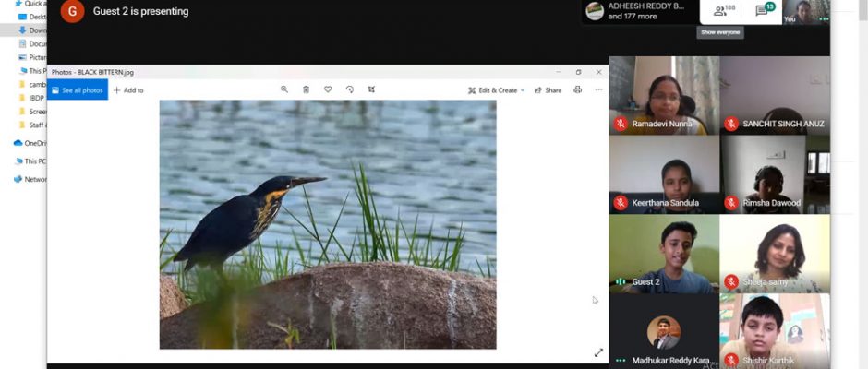Click Add to button
Image resolution: width=868 pixels, height=369 pixels.
(128, 90)
